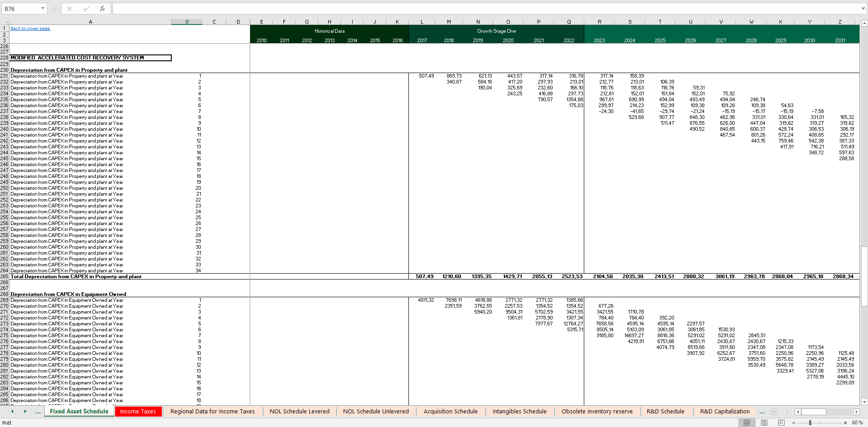Viewport: 868px width, 427px height.
Task: Open the Acquisition Schedule tab
Action: coord(451,412)
